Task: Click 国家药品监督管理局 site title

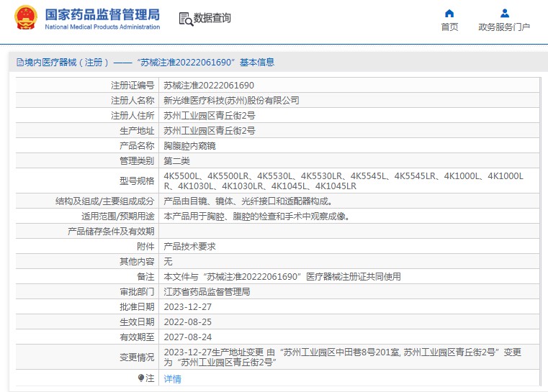Action: tap(102, 14)
